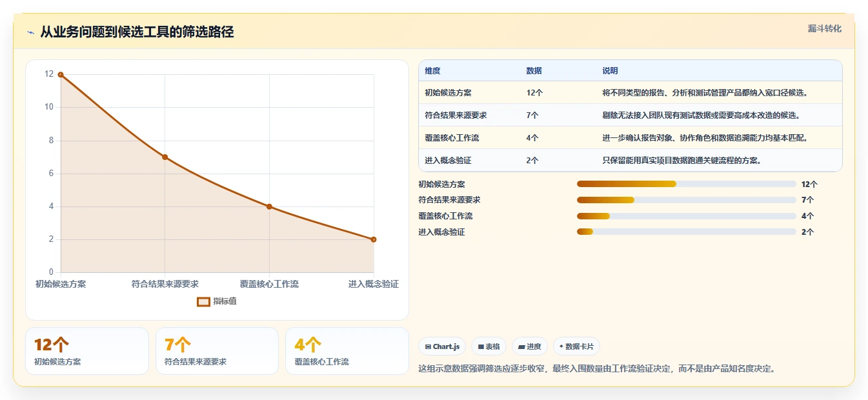The height and width of the screenshot is (400, 868).
Task: Click the 表格 tag chip
Action: point(489,346)
